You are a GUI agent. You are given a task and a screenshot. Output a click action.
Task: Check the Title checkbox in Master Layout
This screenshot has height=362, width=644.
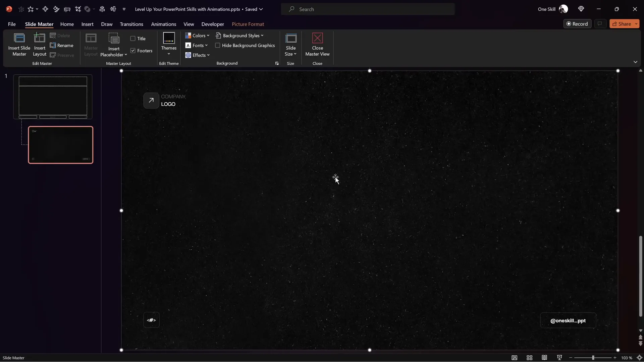[133, 39]
